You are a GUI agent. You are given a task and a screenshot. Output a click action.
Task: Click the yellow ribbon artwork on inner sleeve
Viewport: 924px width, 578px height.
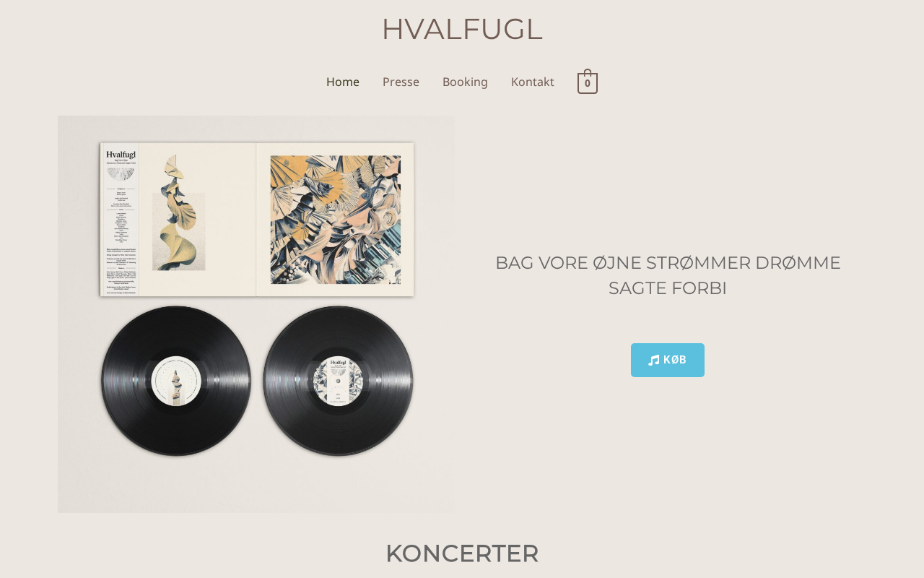point(179,213)
